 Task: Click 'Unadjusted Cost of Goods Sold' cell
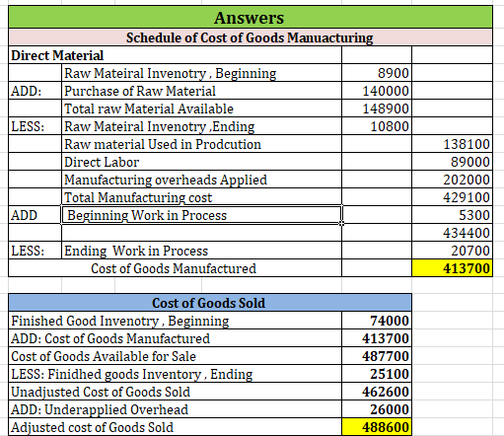coord(175,392)
